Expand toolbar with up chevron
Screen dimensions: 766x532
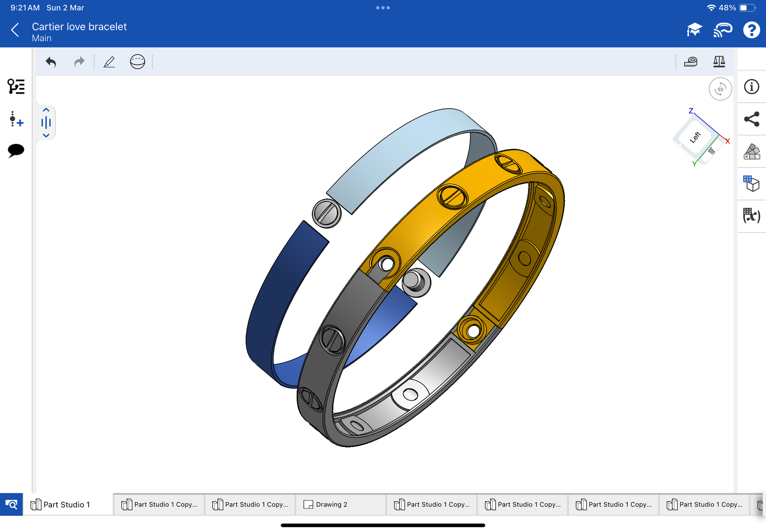pos(46,110)
